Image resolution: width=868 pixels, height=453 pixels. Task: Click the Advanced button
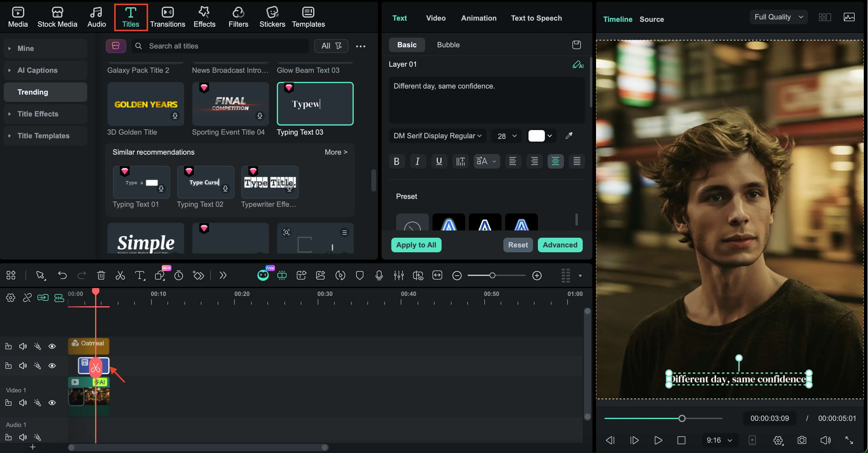pyautogui.click(x=560, y=245)
